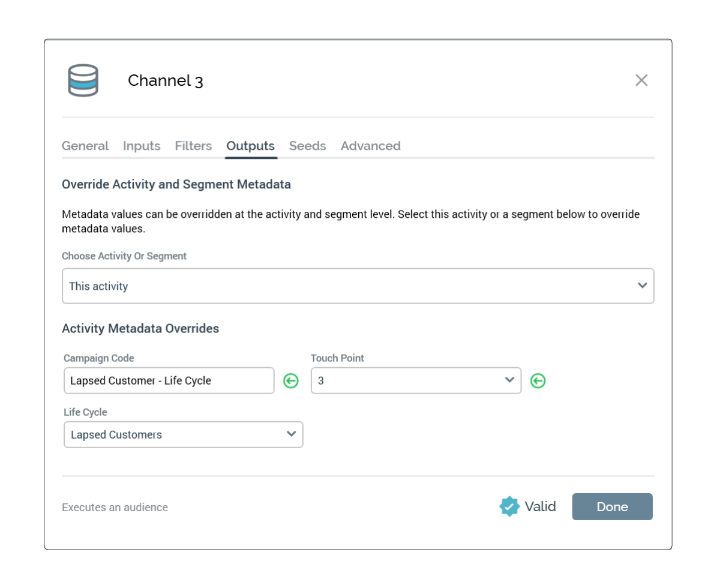Switch to the General tab
This screenshot has width=717, height=588.
click(x=85, y=146)
